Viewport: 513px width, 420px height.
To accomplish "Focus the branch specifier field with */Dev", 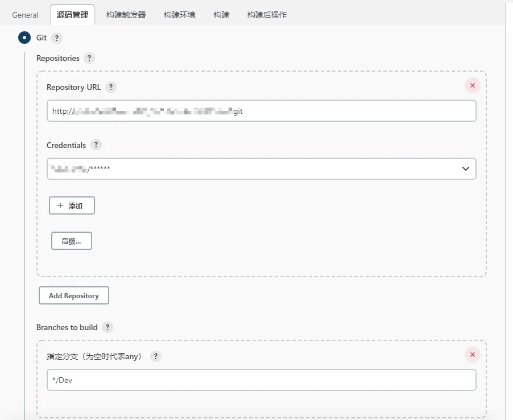I will (261, 380).
